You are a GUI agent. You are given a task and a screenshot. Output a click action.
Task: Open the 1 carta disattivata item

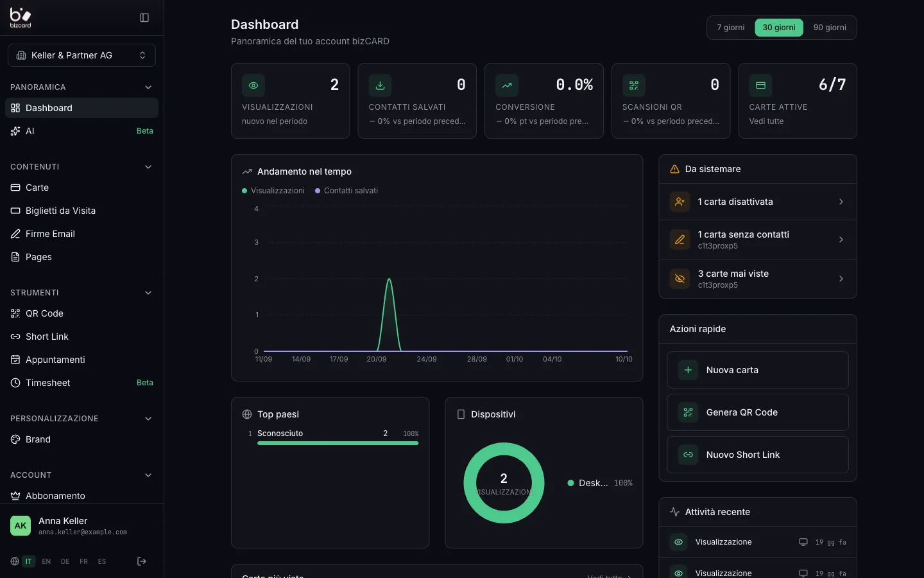[758, 202]
